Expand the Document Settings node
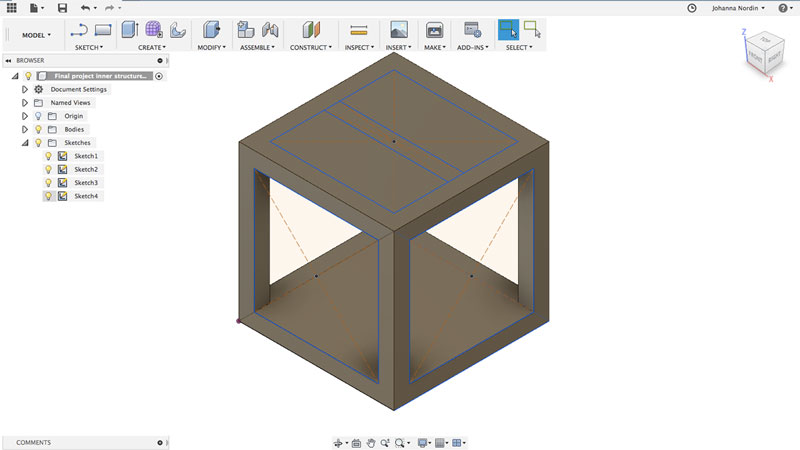Viewport: 800px width, 450px height. tap(24, 89)
